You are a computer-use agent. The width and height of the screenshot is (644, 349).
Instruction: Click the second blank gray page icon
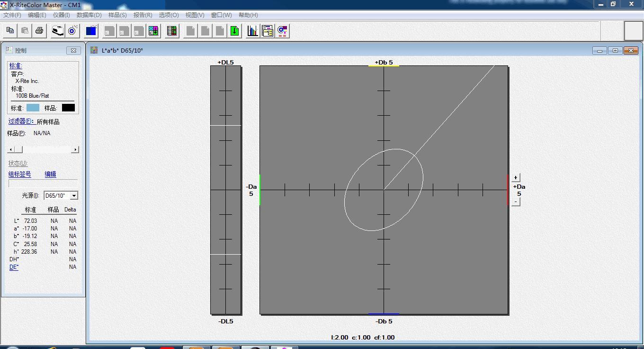coord(205,31)
